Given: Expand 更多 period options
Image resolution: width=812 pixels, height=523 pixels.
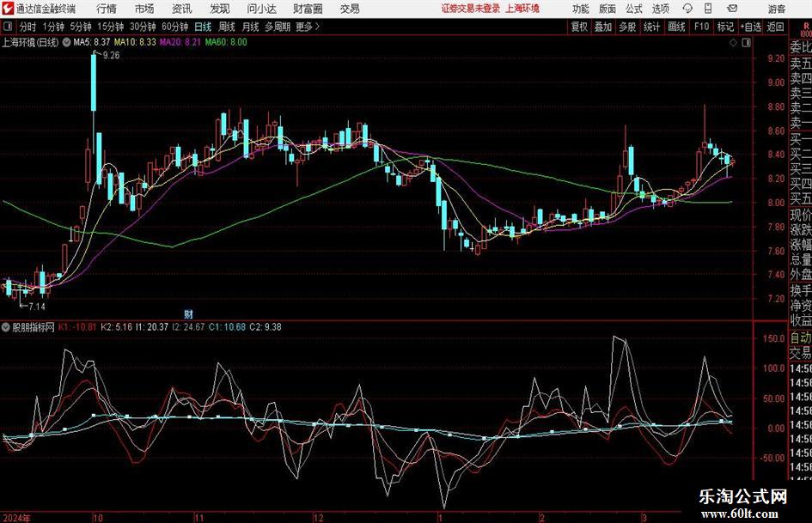Looking at the screenshot, I should click(x=308, y=27).
